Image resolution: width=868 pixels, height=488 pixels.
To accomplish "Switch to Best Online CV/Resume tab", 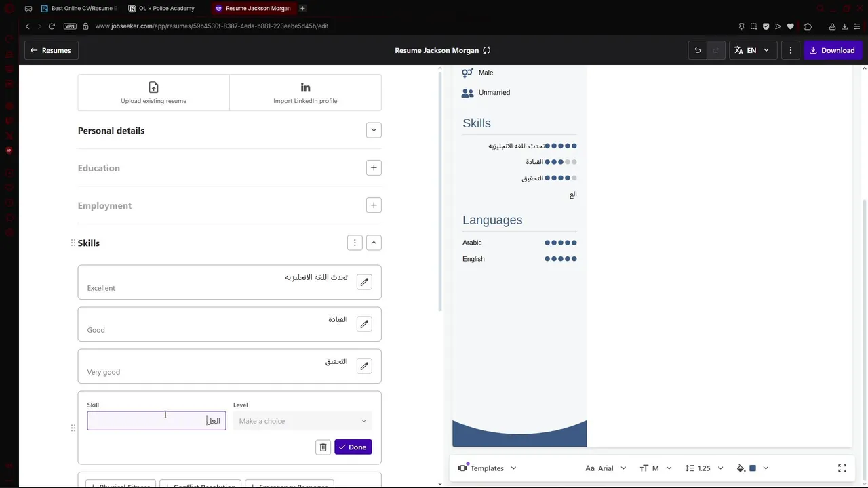I will coord(79,8).
